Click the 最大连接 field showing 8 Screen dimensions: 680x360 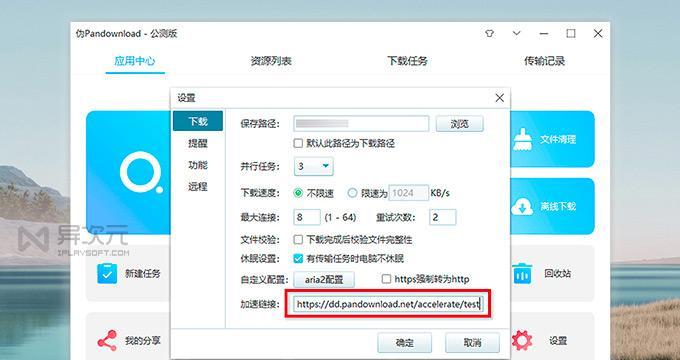click(307, 217)
